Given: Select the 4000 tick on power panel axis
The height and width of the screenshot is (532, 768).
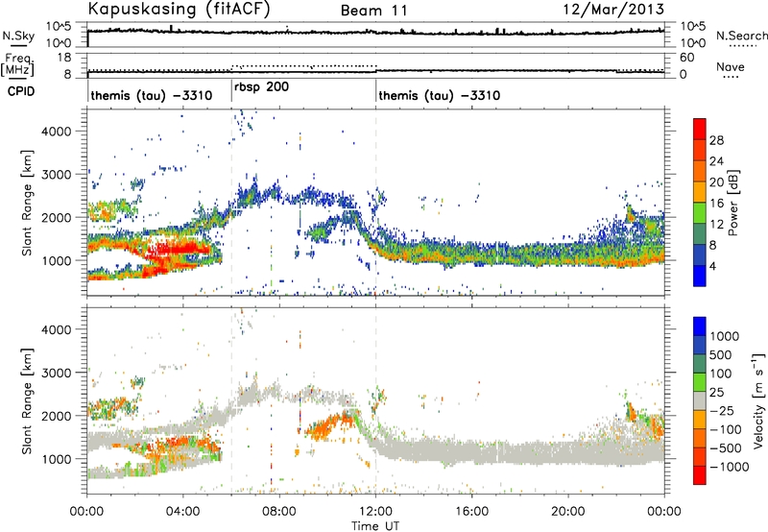Looking at the screenshot, I should [x=56, y=132].
